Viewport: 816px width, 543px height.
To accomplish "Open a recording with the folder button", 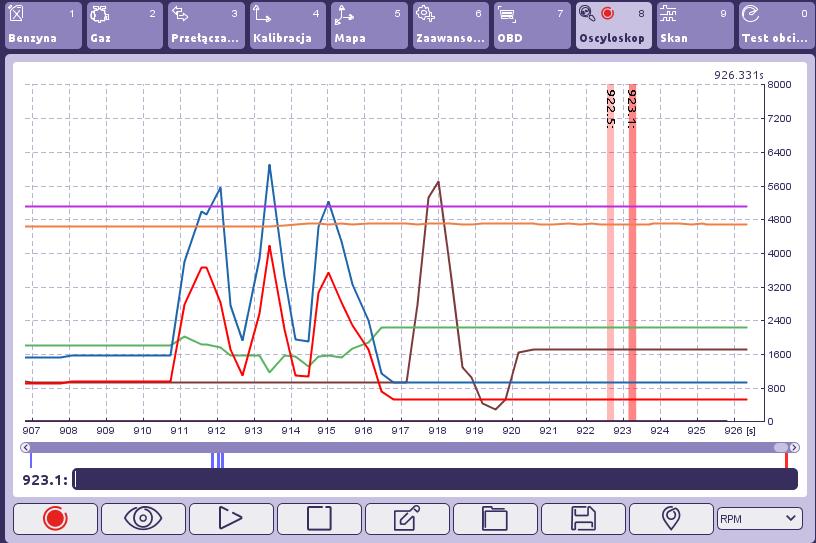I will point(495,519).
